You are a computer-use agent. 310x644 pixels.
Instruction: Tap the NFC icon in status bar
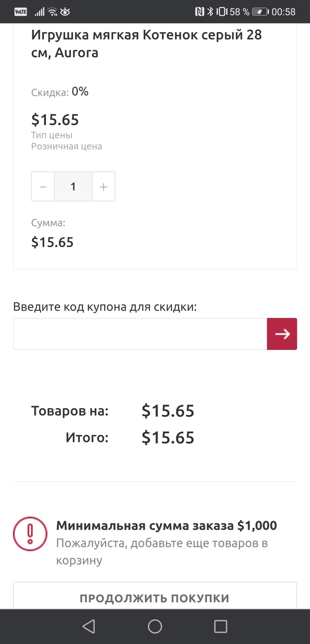point(200,12)
